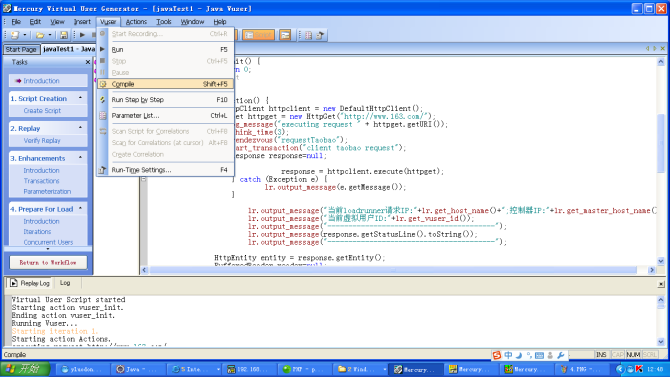
Task: Click the Sogou S input method icon
Action: pos(497,355)
